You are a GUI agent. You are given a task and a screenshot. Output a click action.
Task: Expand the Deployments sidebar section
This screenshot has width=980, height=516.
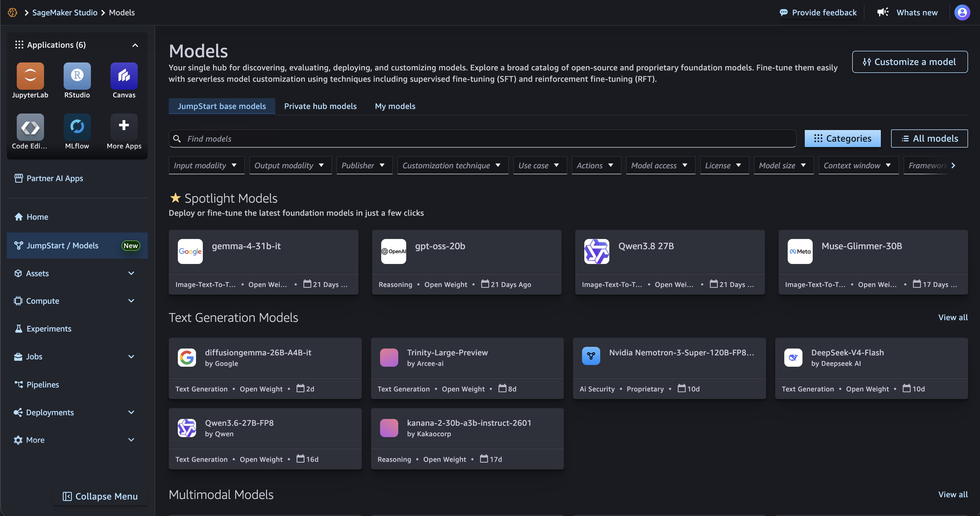[x=131, y=412]
